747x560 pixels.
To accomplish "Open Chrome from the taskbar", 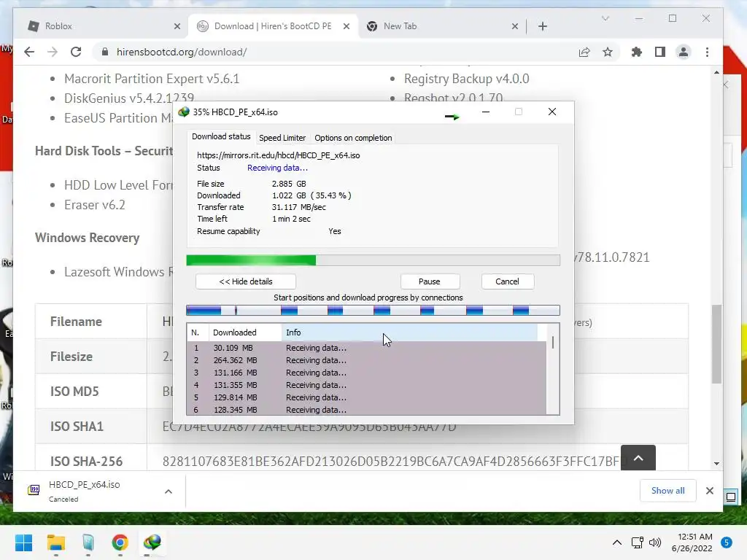I will [x=120, y=542].
